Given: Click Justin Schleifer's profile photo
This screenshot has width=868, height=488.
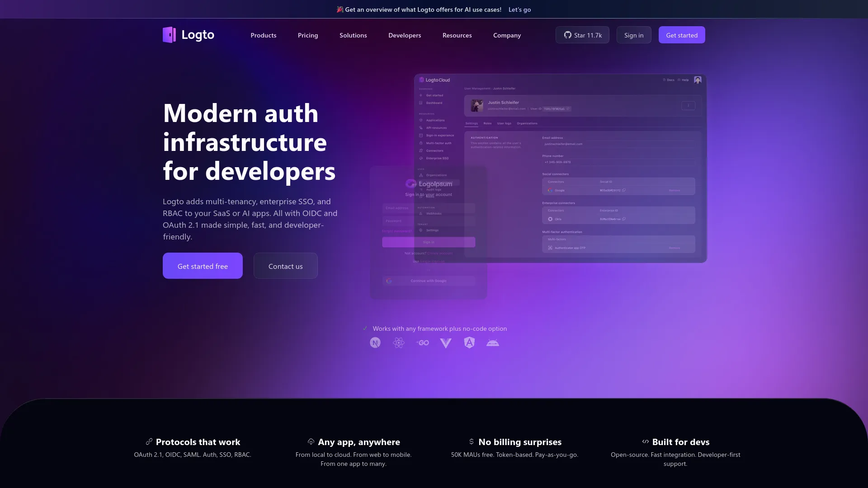Looking at the screenshot, I should click(476, 105).
